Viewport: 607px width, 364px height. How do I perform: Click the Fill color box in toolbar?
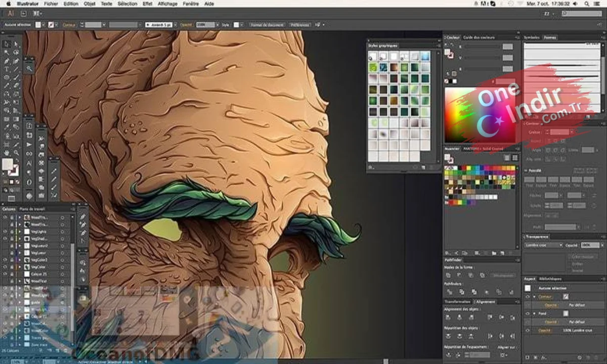(x=8, y=164)
